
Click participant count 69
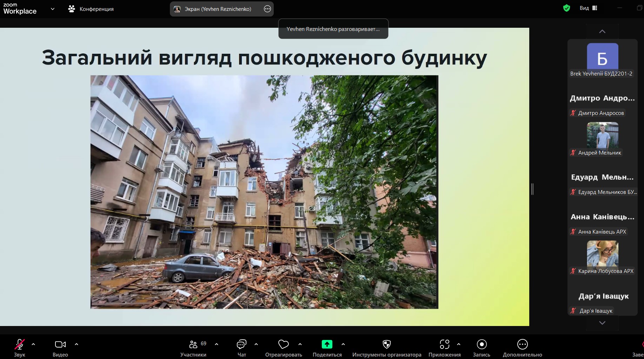coord(204,344)
